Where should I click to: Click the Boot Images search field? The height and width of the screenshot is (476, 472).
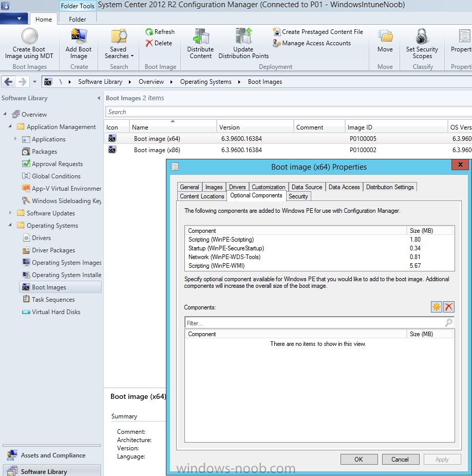[x=288, y=112]
